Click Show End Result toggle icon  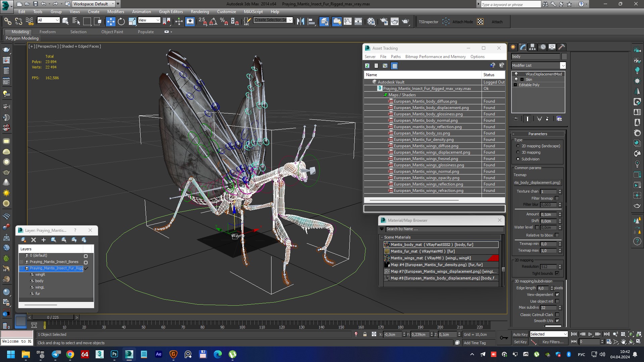pyautogui.click(x=528, y=119)
